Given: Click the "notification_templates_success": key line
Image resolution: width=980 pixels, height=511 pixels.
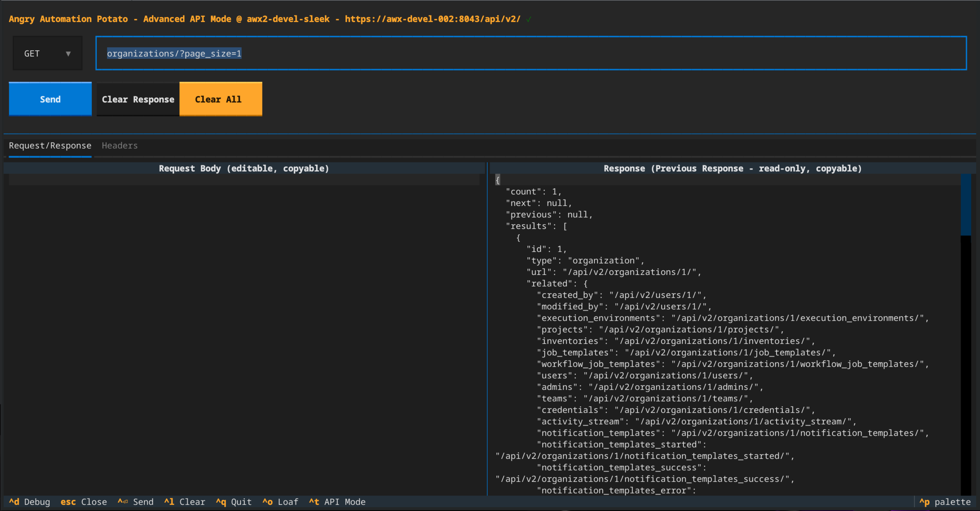Looking at the screenshot, I should coord(621,467).
